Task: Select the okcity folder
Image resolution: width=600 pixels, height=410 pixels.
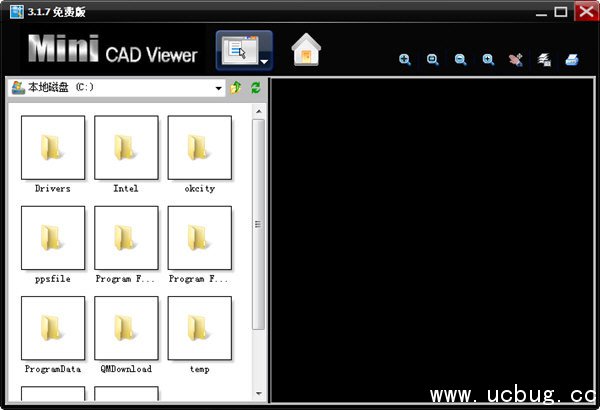Action: pos(199,148)
